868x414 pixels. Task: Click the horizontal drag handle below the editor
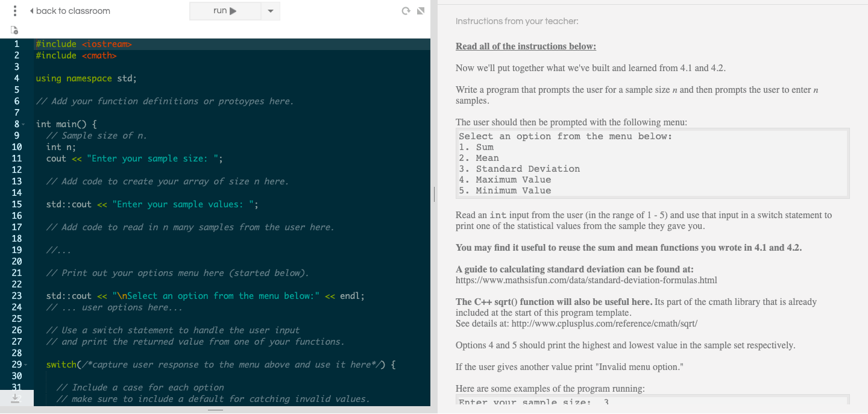click(x=215, y=410)
